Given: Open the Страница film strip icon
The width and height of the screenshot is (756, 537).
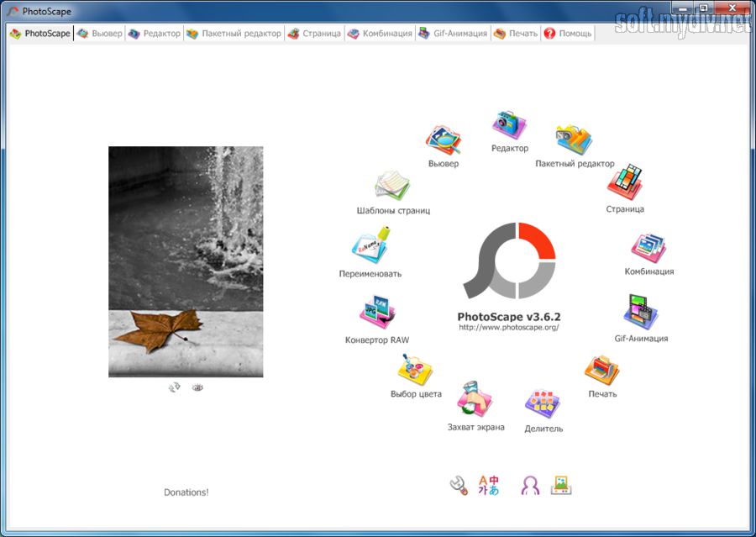Looking at the screenshot, I should 625,182.
